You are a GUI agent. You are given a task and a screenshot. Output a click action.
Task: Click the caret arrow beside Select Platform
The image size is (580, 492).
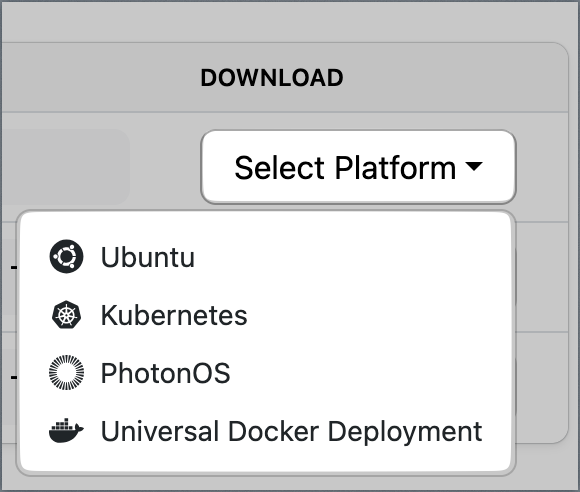pyautogui.click(x=474, y=166)
